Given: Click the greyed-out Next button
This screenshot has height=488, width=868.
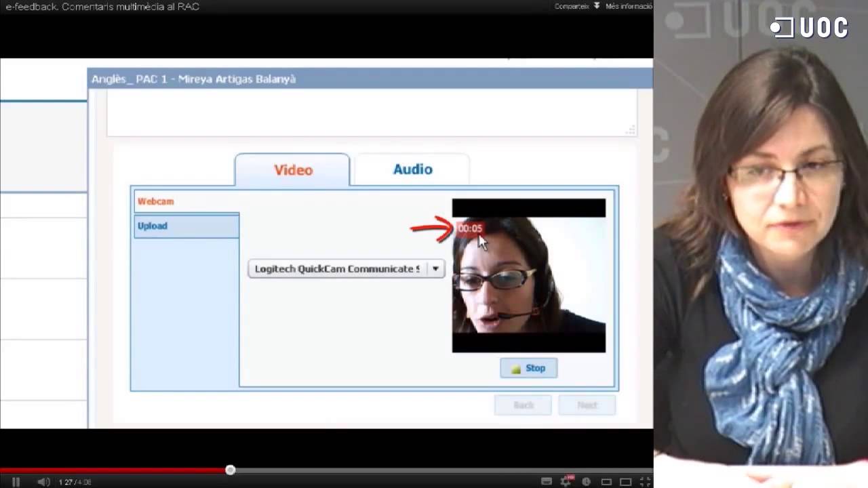Looking at the screenshot, I should point(587,405).
